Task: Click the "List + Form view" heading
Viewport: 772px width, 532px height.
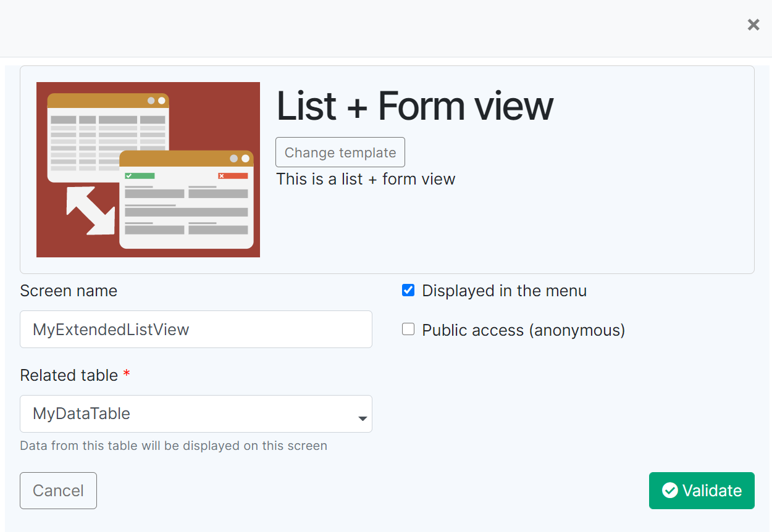Action: coord(414,106)
